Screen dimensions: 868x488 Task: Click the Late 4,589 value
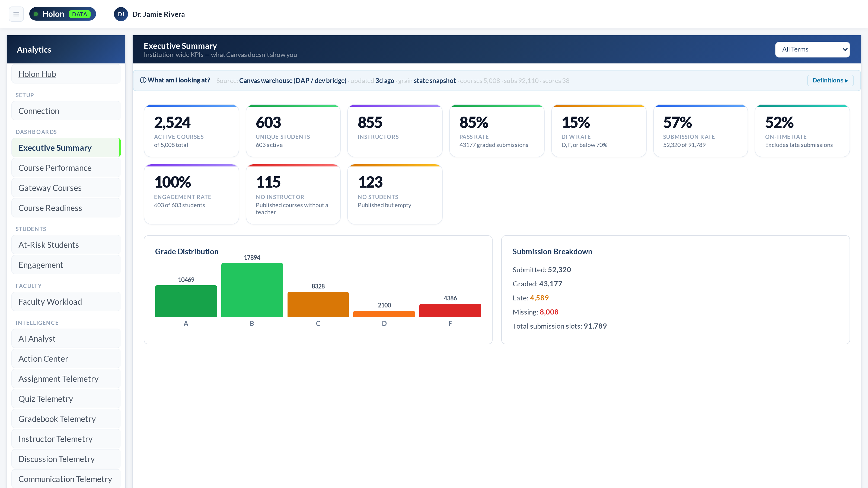pos(539,298)
